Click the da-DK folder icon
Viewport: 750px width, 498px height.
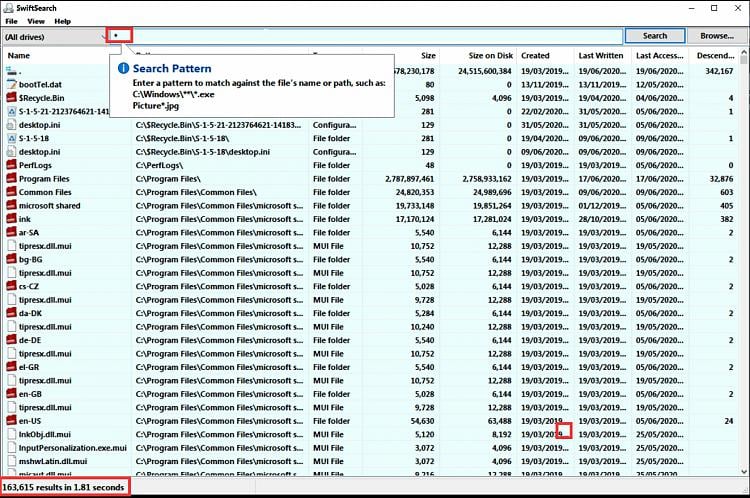coord(11,313)
